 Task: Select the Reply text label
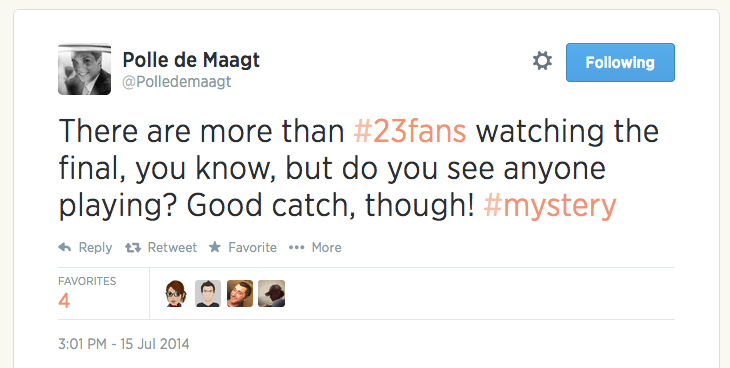(95, 247)
